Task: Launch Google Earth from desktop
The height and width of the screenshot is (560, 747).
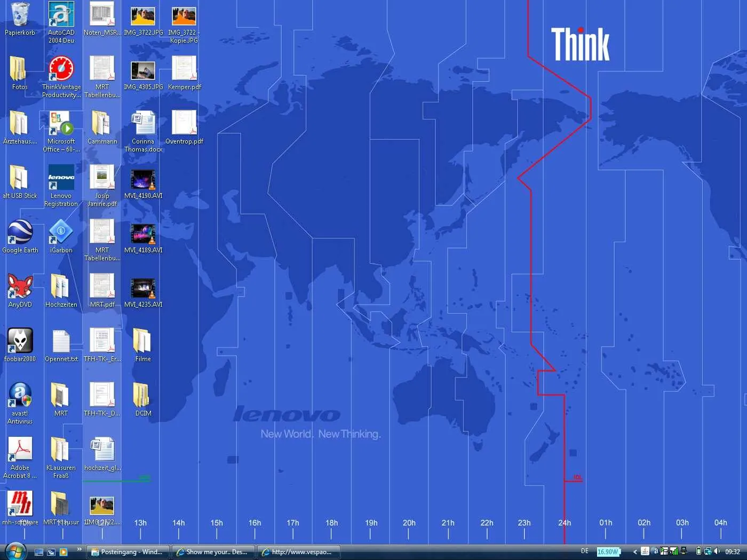Action: pos(20,233)
